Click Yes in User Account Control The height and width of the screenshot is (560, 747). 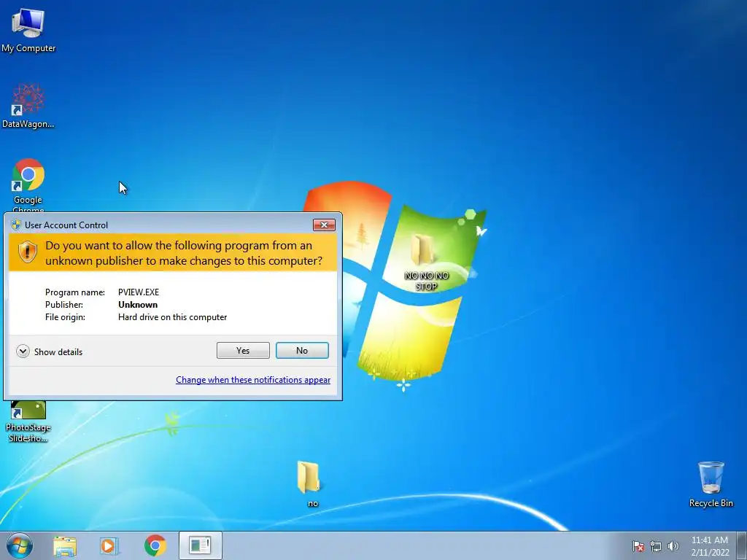pos(243,351)
